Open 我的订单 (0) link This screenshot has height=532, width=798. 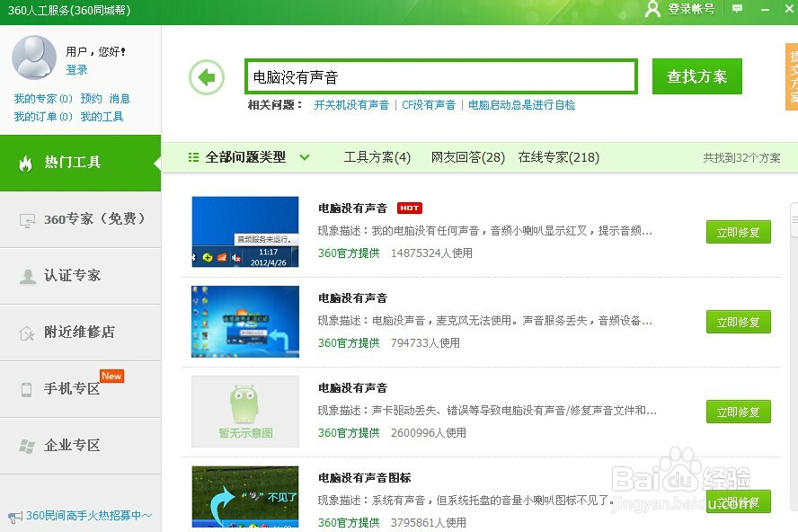[x=43, y=117]
